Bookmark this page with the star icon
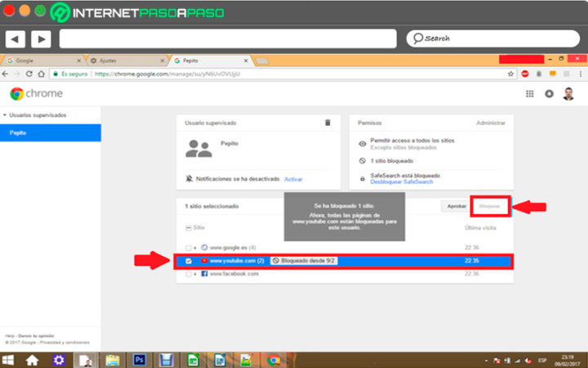 pos(510,74)
